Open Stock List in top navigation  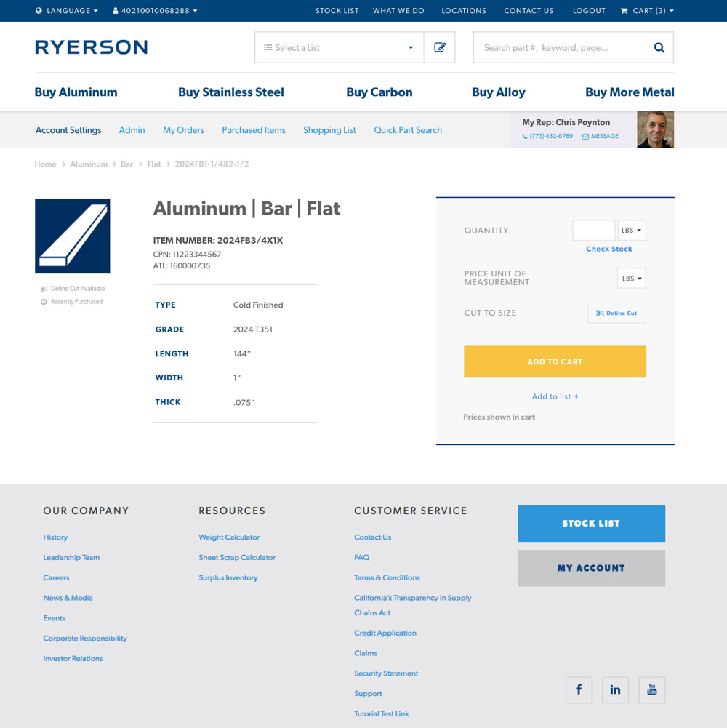coord(337,11)
